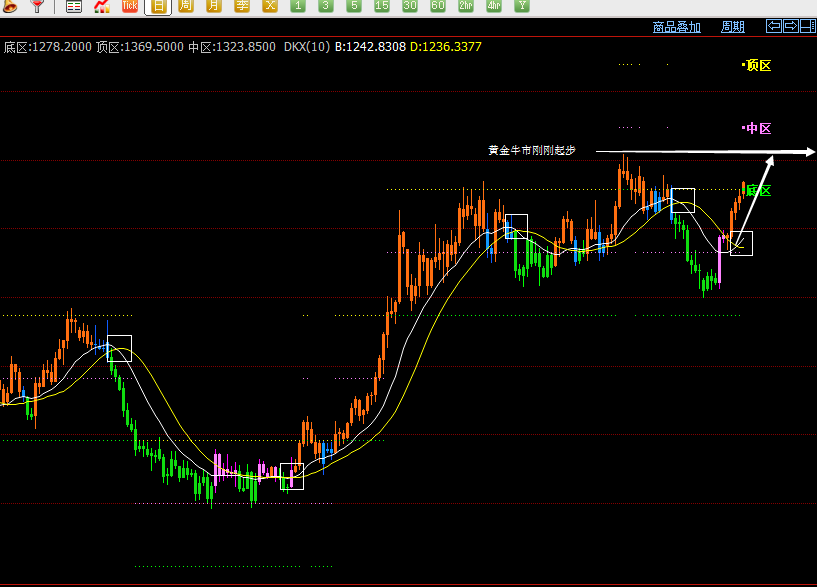Open the 商品叠加 overlay link
The width and height of the screenshot is (817, 587).
point(676,27)
